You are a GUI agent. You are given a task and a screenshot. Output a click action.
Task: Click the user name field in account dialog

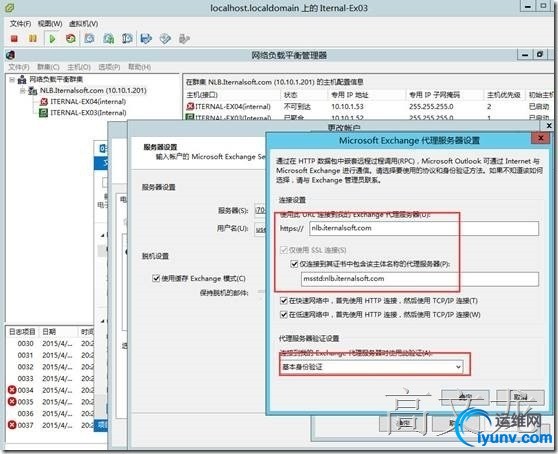260,229
